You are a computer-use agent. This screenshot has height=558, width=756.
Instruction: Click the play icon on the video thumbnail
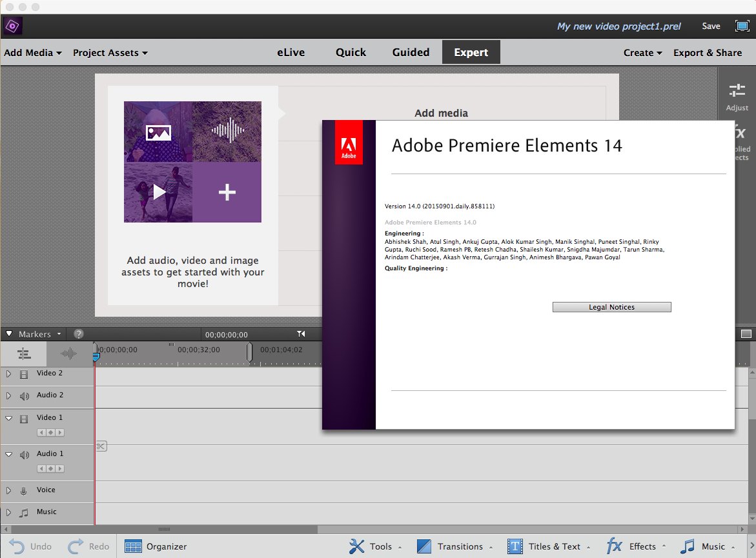tap(159, 192)
